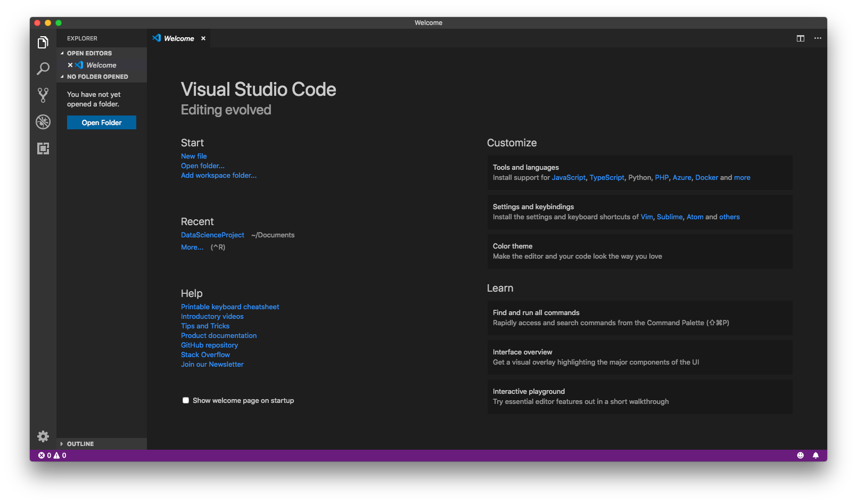Open the Source Control view icon
Viewport: 857px width, 504px height.
43,95
